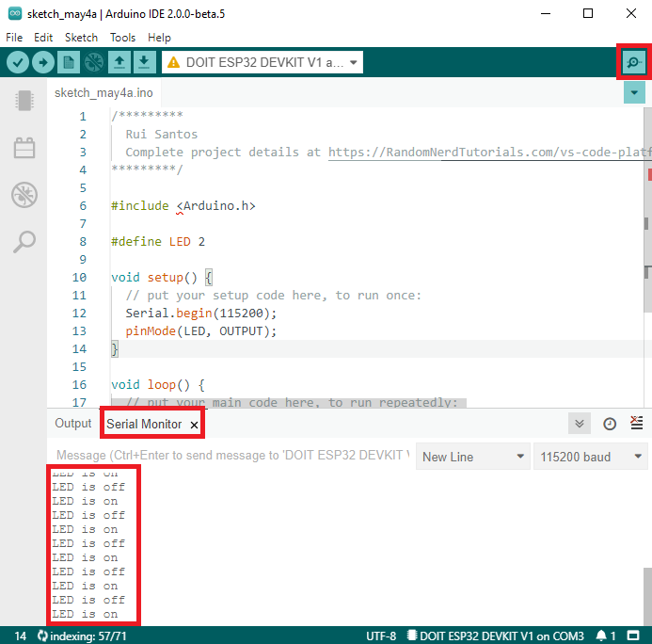Click the Rui Santos comment line
Screen dimensions: 652x644
click(x=162, y=135)
